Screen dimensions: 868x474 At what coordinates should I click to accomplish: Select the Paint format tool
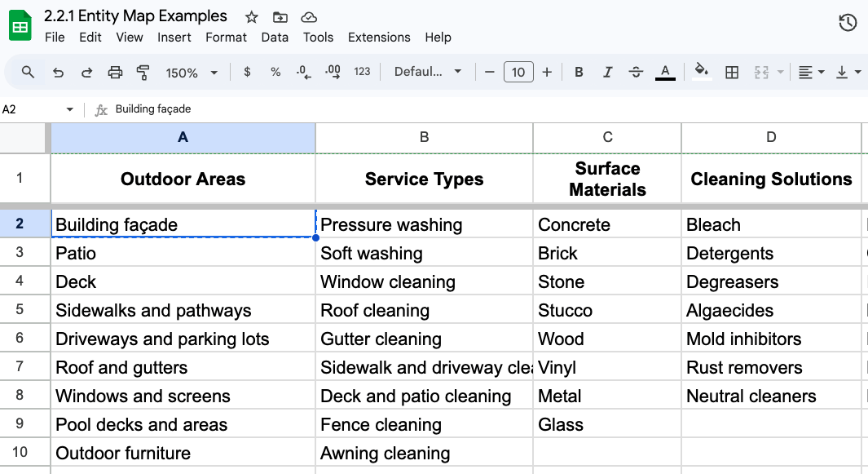(x=142, y=72)
